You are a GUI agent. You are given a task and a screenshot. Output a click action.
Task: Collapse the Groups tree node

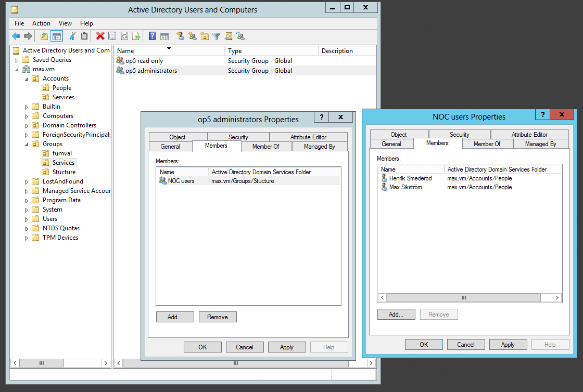[27, 145]
